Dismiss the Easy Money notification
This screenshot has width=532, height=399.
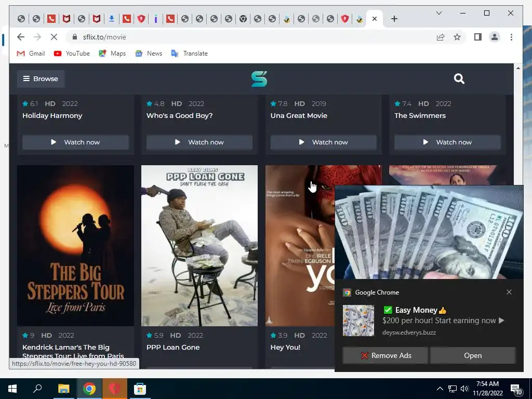[x=509, y=292]
